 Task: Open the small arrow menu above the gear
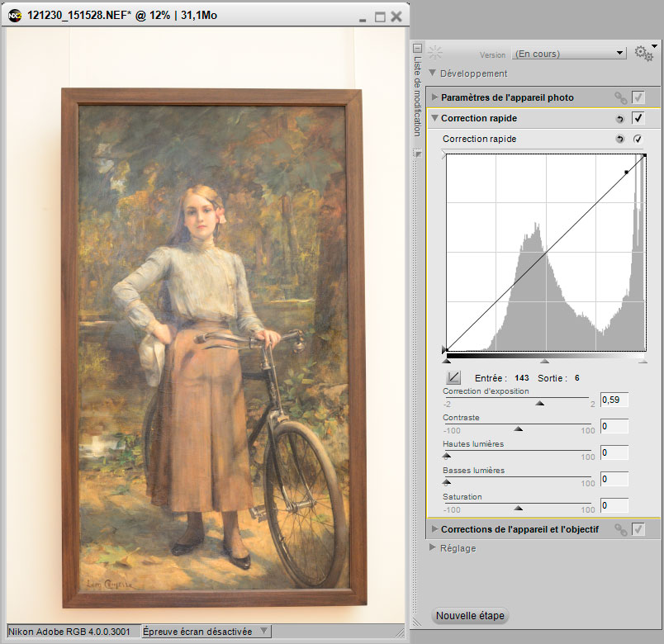click(x=655, y=45)
